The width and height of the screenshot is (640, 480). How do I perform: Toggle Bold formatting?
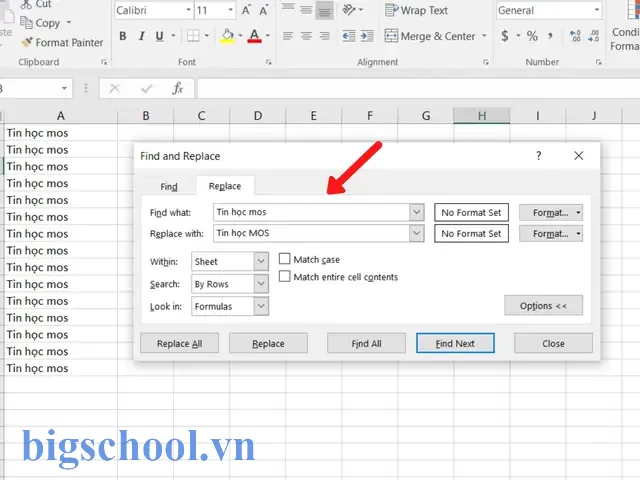click(x=122, y=36)
